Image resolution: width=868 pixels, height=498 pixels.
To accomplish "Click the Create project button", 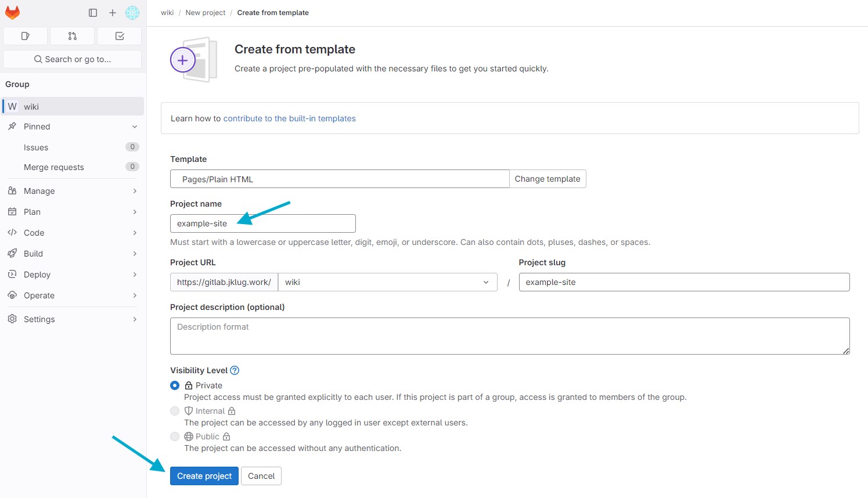I will [x=204, y=476].
